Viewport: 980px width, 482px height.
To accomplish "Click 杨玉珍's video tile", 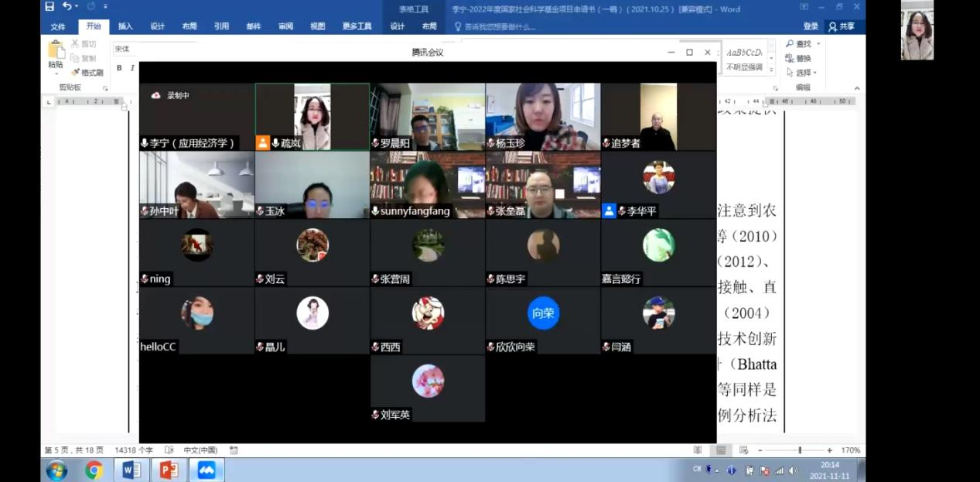I will pos(543,116).
